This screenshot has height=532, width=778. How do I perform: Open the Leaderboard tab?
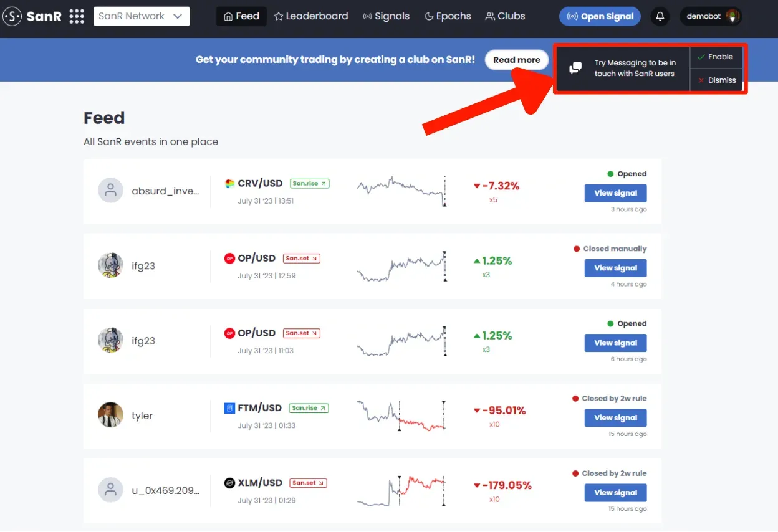point(311,16)
